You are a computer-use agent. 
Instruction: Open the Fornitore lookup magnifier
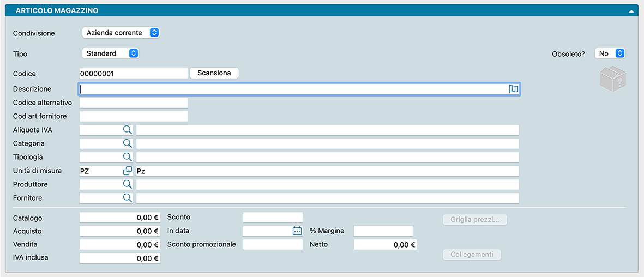pyautogui.click(x=127, y=198)
